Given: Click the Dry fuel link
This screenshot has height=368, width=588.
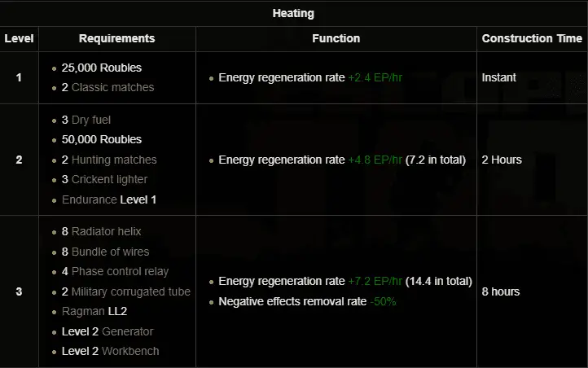Looking at the screenshot, I should pos(91,120).
